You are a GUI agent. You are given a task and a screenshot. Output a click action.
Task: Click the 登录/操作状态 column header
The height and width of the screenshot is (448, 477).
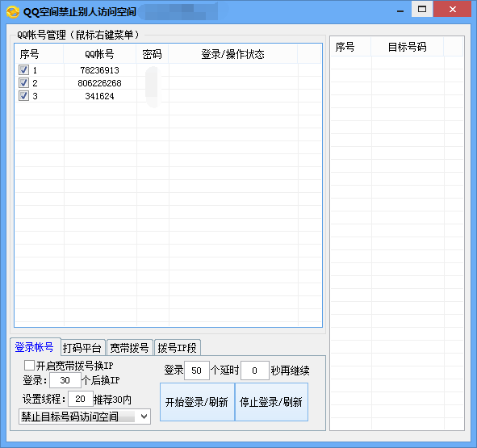click(x=232, y=54)
